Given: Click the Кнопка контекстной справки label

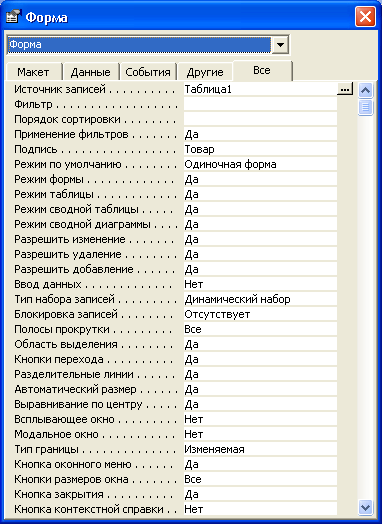Looking at the screenshot, I should 89,509.
